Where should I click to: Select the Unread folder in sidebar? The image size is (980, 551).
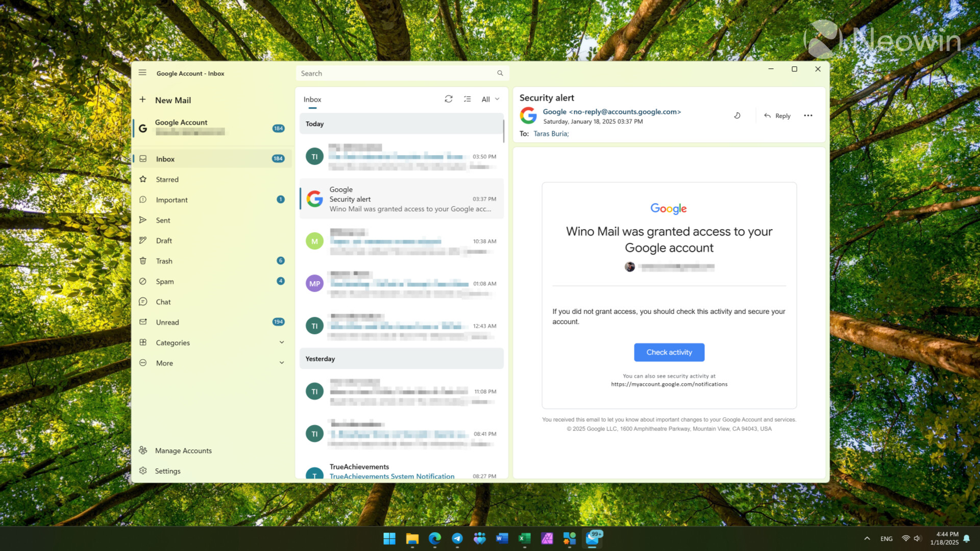tap(167, 321)
